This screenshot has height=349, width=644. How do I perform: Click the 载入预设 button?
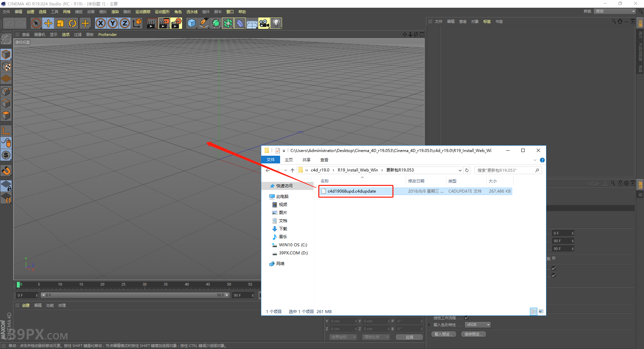(443, 334)
